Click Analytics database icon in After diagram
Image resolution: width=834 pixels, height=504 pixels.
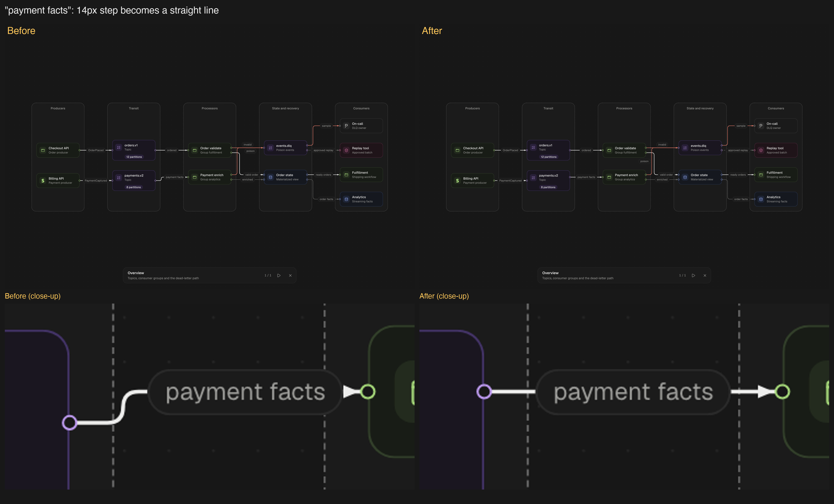(x=761, y=199)
